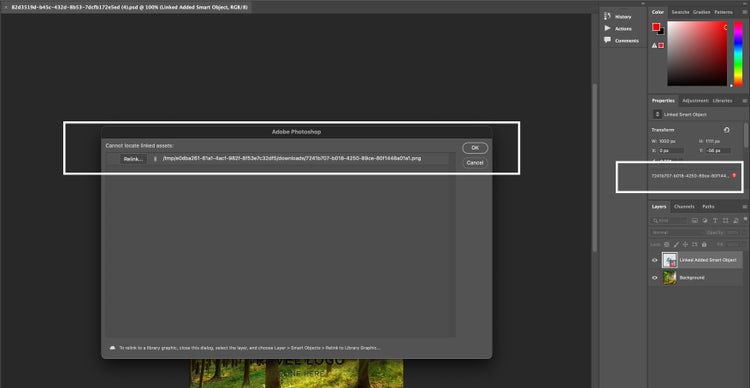
Task: Select the Linked Added Smart Object layer name
Action: (x=708, y=260)
